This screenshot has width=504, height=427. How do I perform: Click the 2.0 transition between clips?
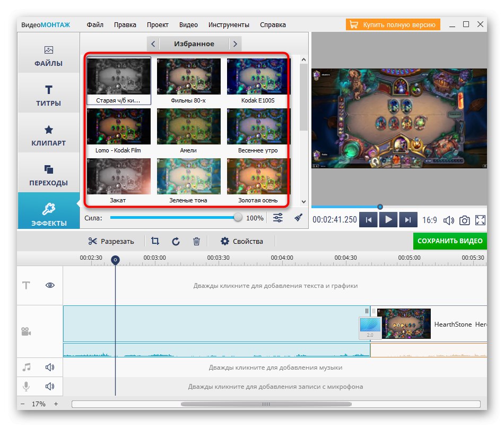tap(370, 328)
